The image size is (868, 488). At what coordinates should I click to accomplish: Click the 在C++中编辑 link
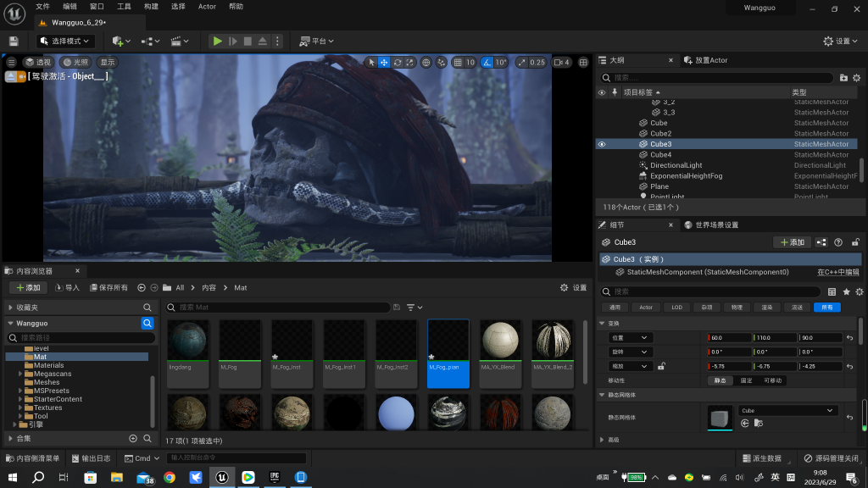click(x=838, y=272)
